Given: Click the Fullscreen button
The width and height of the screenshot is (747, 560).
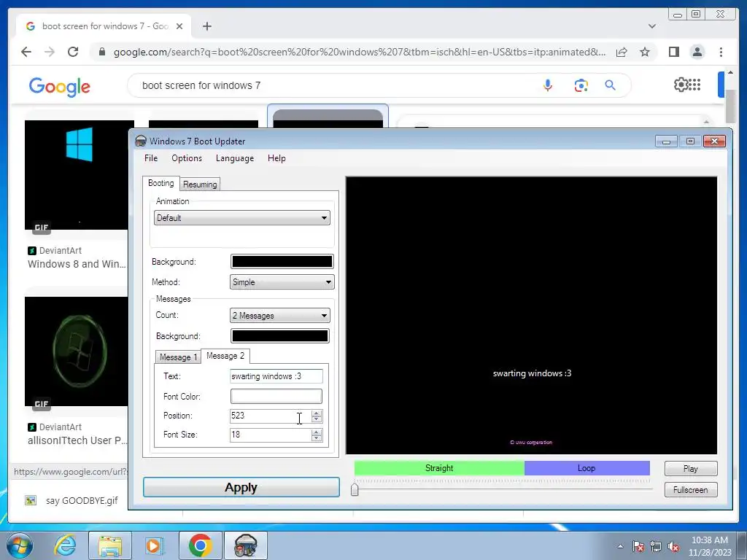Looking at the screenshot, I should [691, 489].
